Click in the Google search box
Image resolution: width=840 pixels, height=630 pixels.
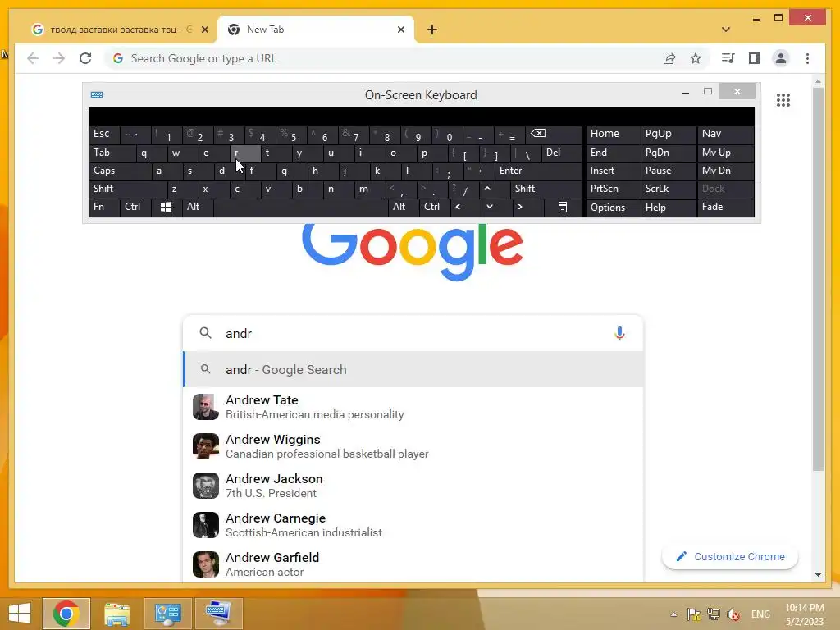(413, 333)
